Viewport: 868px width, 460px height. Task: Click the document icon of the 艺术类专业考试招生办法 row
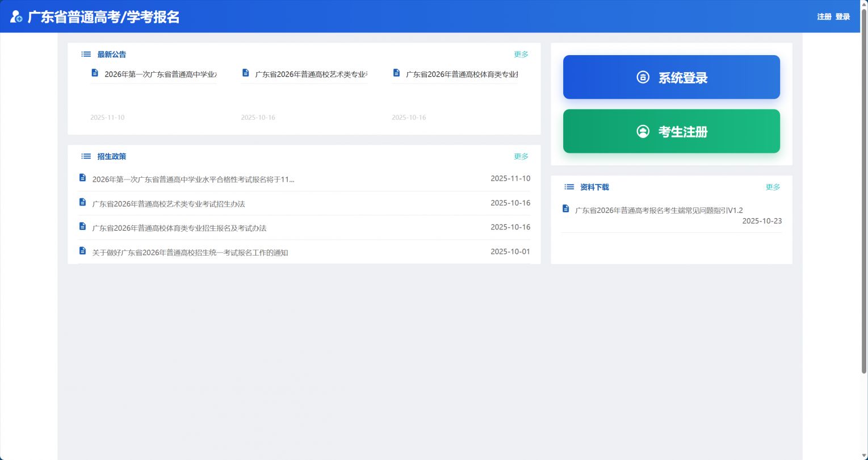[82, 202]
